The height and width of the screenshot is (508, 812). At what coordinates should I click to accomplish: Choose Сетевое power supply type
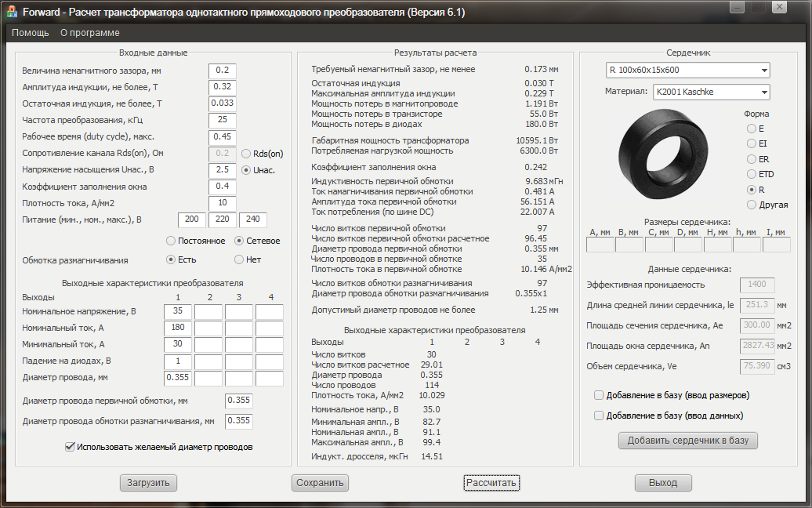coord(239,241)
